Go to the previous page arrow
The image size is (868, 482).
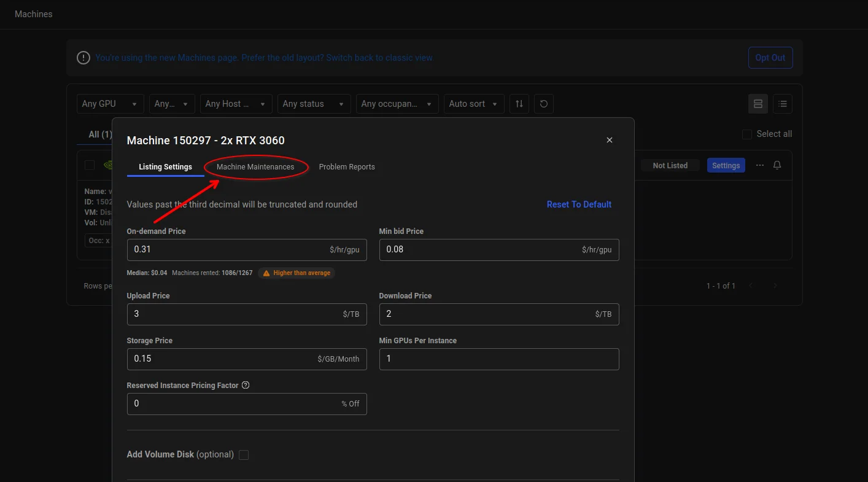point(751,286)
